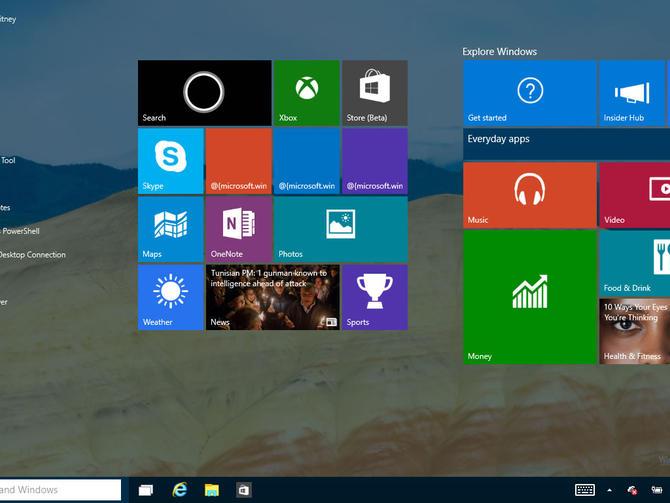Open the Get started tile
This screenshot has height=503, width=670.
tap(530, 93)
